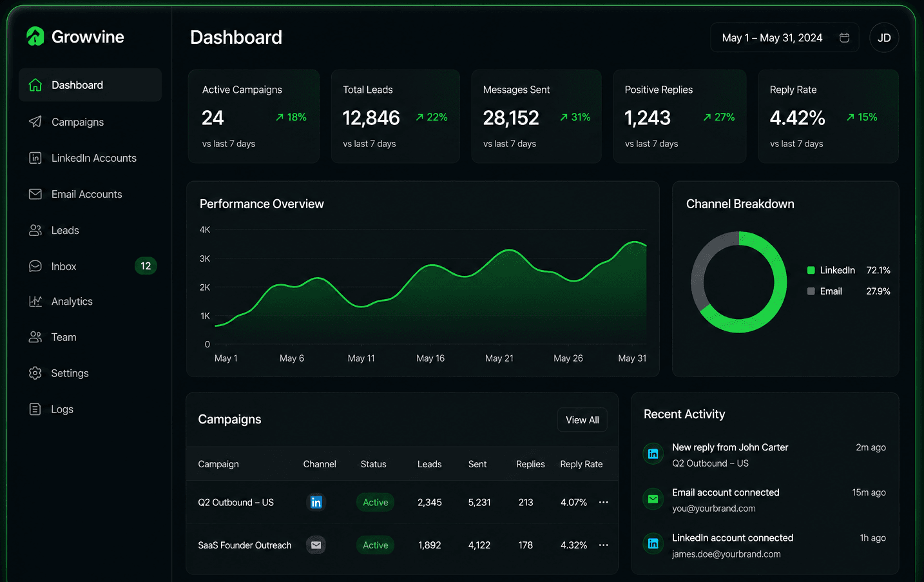924x582 pixels.
Task: Click the Campaigns paper-plane icon
Action: pyautogui.click(x=35, y=122)
